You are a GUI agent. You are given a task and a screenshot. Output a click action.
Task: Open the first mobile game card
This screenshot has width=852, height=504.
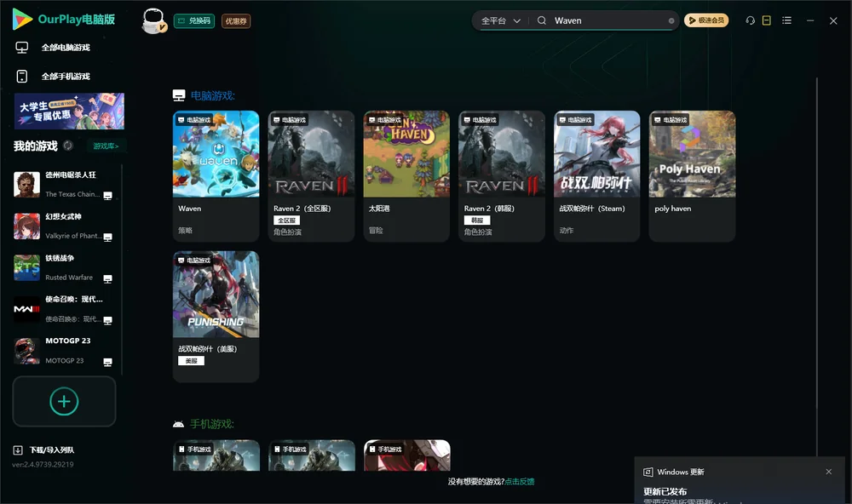216,455
